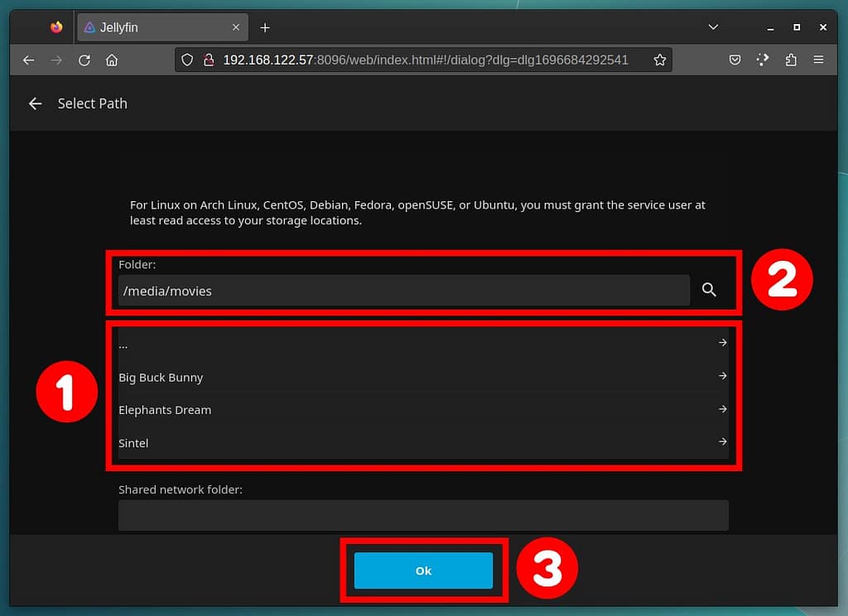Close the Jellyfin tab
Screen dimensions: 848x616
point(236,27)
